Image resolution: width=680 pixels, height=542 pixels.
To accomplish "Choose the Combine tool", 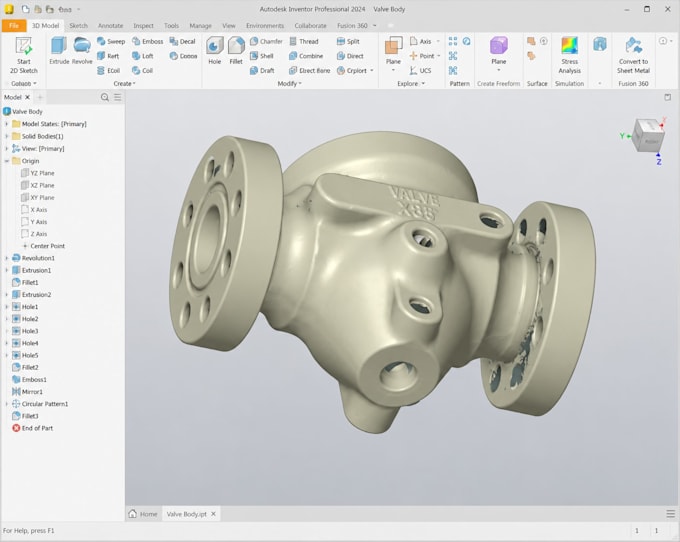I will point(306,56).
